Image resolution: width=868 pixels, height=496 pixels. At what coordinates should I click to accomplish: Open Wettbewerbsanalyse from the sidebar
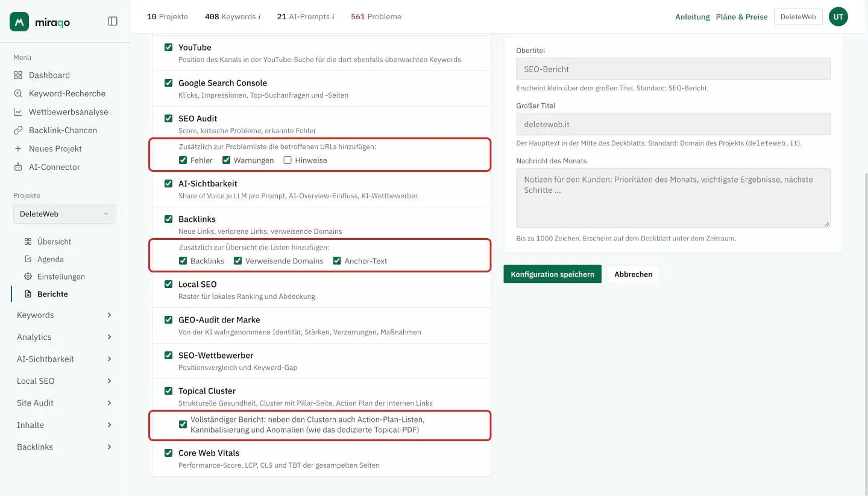tap(69, 112)
